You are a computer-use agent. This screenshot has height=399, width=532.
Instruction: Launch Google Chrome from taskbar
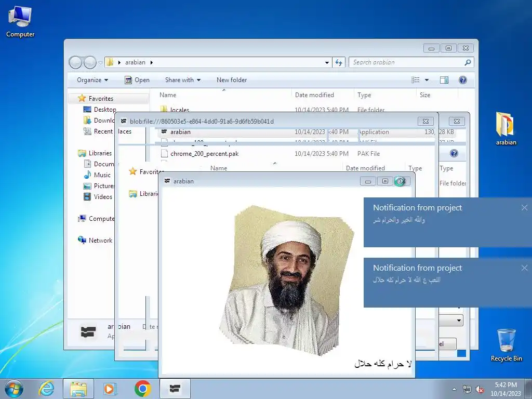142,389
